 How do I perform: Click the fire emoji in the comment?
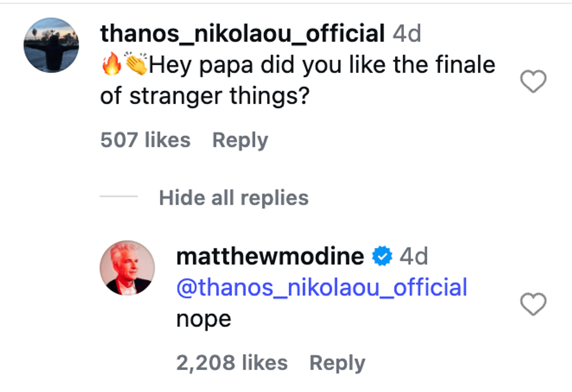[x=111, y=65]
